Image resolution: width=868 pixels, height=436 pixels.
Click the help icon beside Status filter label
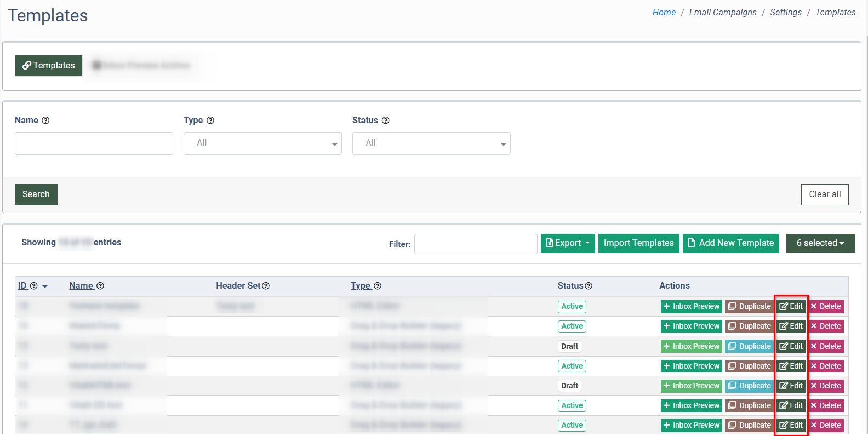pos(385,121)
